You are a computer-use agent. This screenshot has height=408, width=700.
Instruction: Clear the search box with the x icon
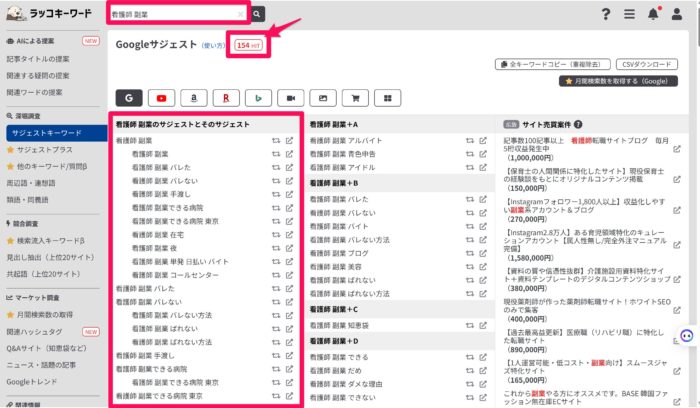(x=241, y=14)
